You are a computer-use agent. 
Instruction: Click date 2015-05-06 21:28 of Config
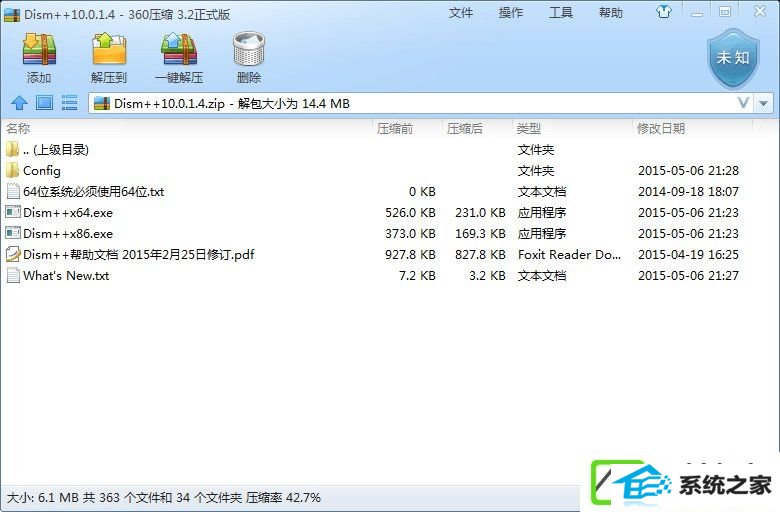pos(688,171)
